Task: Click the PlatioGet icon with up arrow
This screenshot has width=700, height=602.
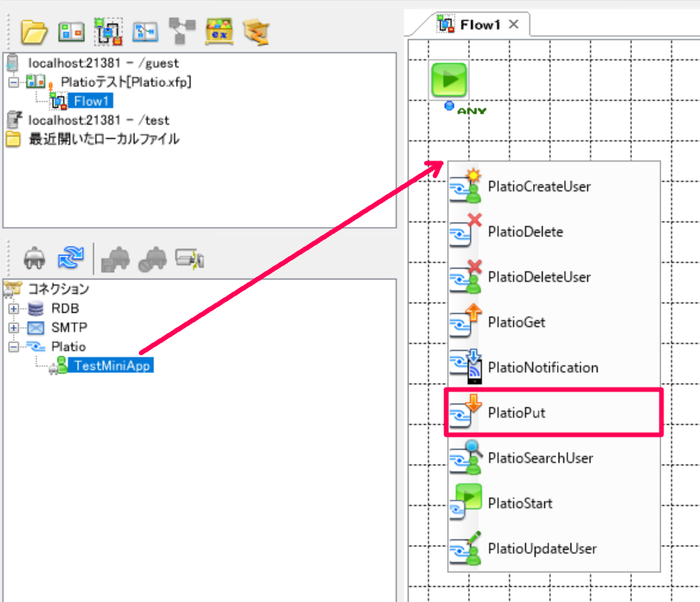Action: [465, 322]
